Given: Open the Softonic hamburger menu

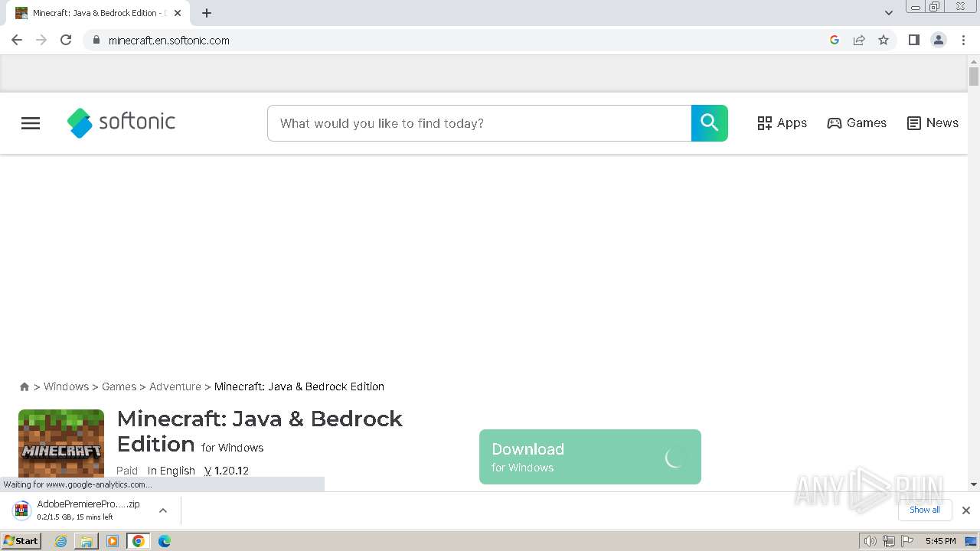Looking at the screenshot, I should 31,123.
